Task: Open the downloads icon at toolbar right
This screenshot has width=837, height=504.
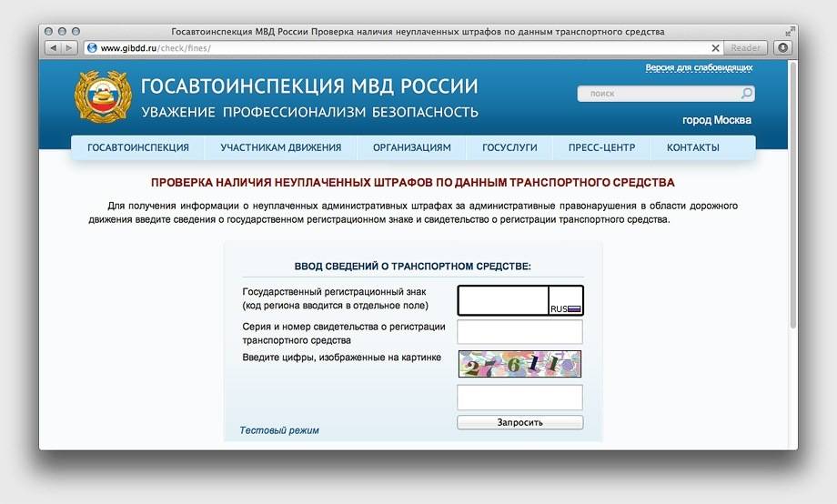Action: coord(782,48)
